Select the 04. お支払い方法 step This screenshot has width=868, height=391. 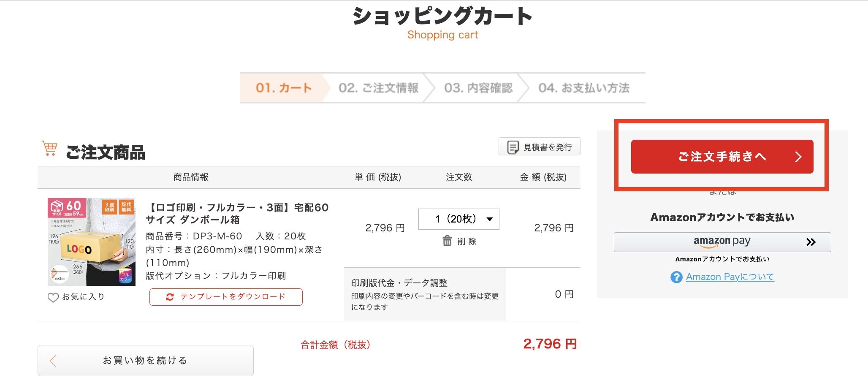pos(584,88)
